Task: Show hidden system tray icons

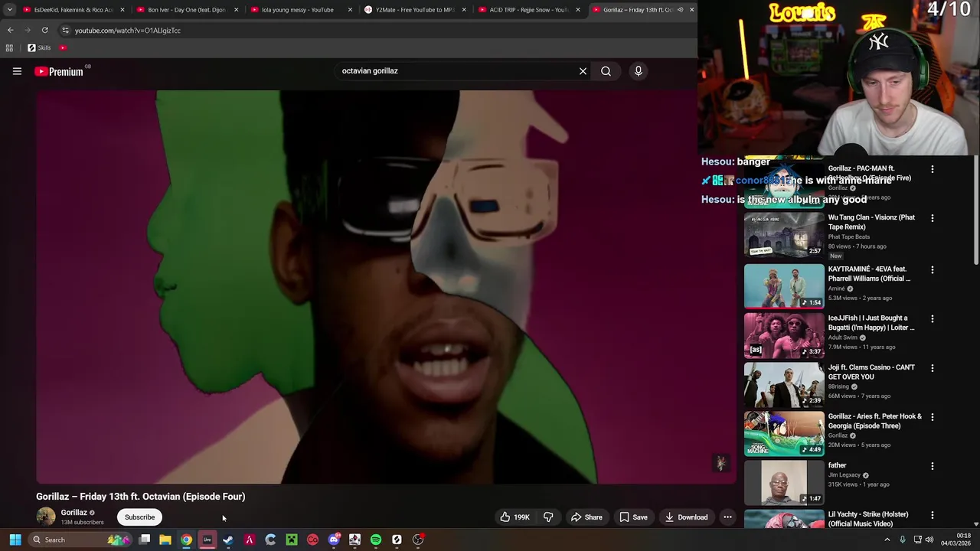Action: pyautogui.click(x=887, y=540)
